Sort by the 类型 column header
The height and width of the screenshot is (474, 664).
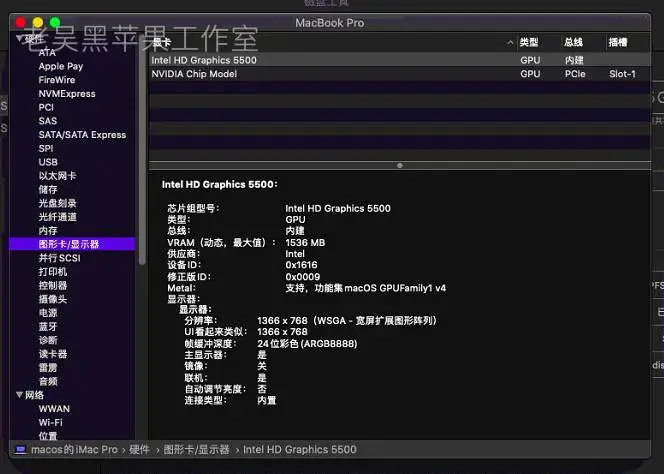click(529, 42)
